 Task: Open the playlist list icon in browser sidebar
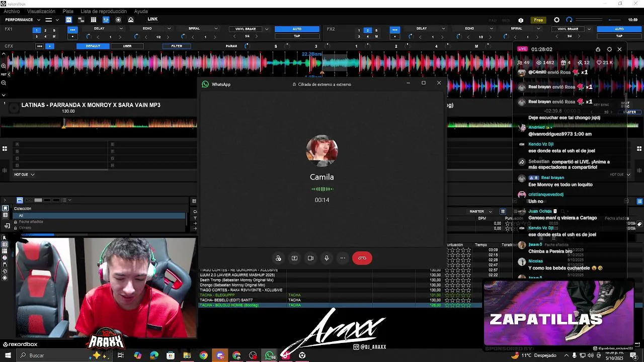[5, 215]
